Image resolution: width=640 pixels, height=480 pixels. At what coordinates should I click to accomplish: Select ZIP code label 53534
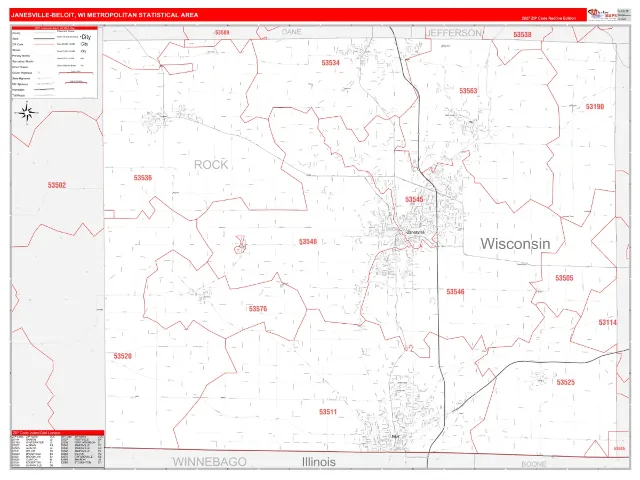point(331,63)
